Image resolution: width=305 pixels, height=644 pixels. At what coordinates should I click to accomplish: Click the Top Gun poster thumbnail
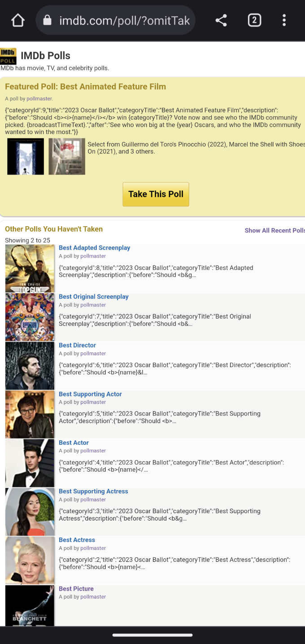30,268
